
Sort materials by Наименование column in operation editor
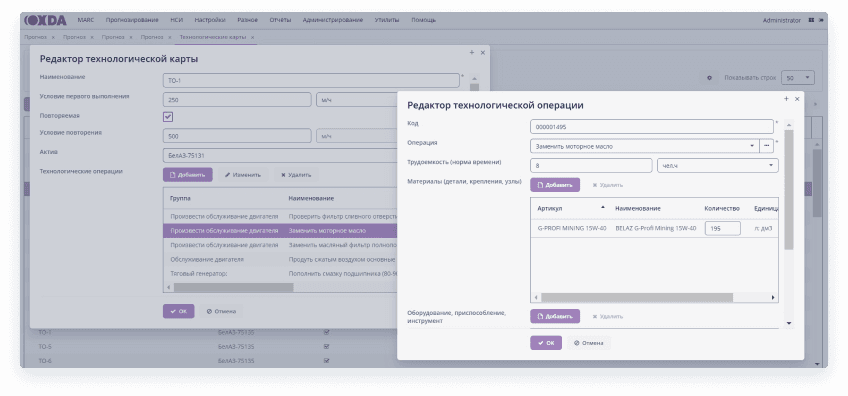click(638, 208)
